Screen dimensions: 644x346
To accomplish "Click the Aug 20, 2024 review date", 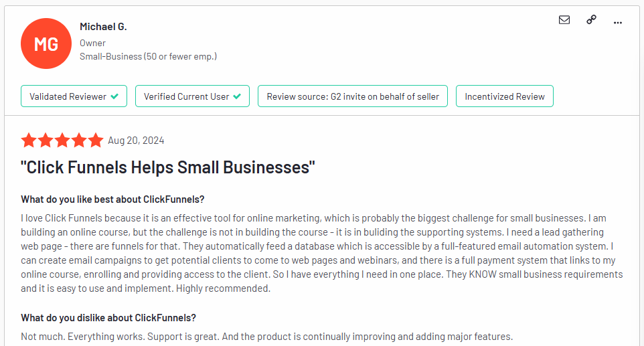I will [x=136, y=141].
